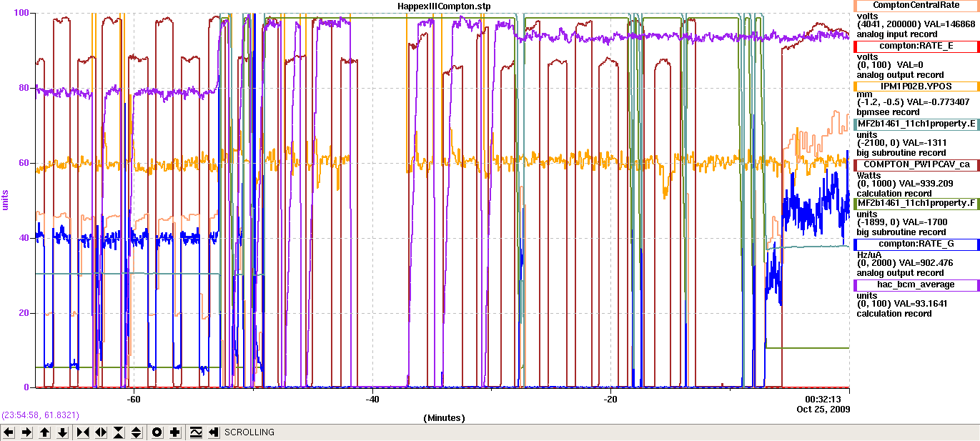Click the VAL=146868 range line
Viewport: 980px width, 441px height.
click(916, 25)
